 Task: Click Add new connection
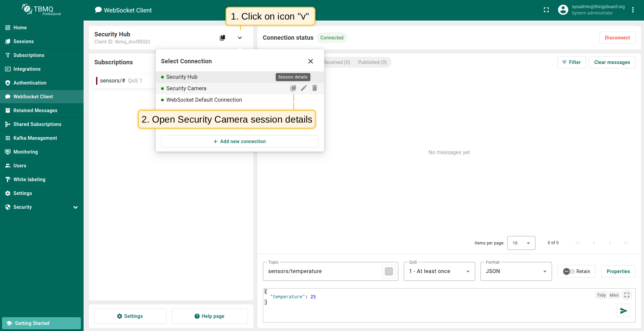[240, 141]
